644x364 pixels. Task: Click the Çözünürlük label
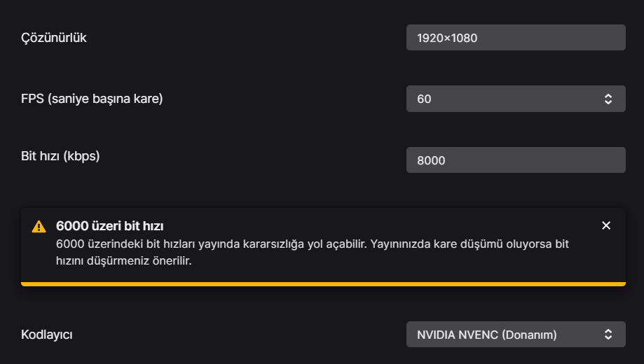[x=54, y=38]
